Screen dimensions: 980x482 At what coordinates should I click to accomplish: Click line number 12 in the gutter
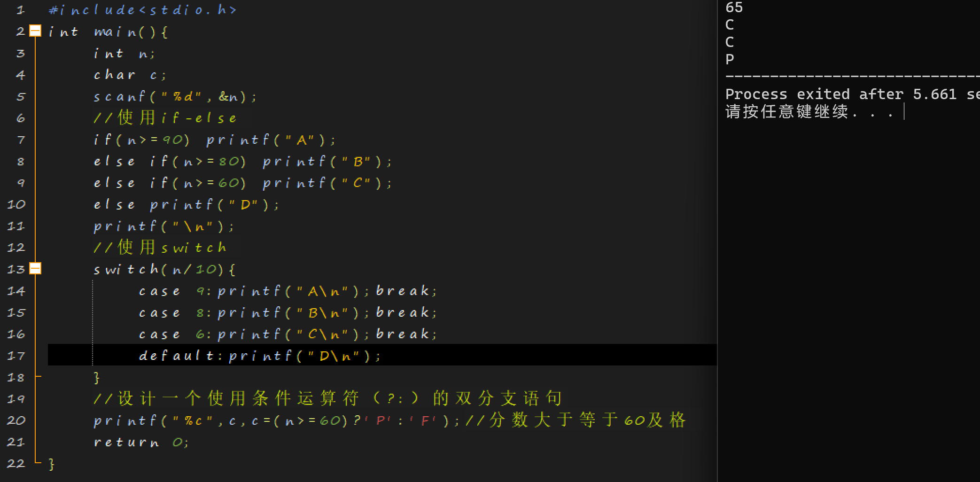pyautogui.click(x=16, y=248)
